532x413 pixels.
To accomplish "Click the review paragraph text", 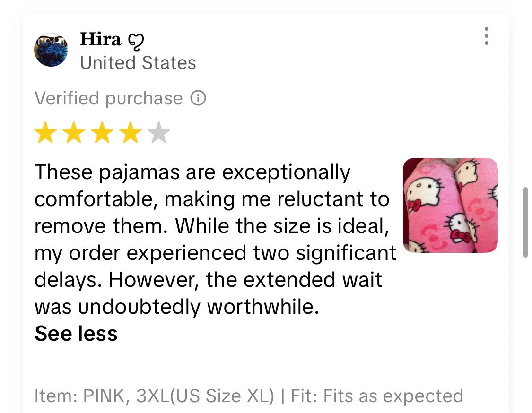I will point(213,240).
